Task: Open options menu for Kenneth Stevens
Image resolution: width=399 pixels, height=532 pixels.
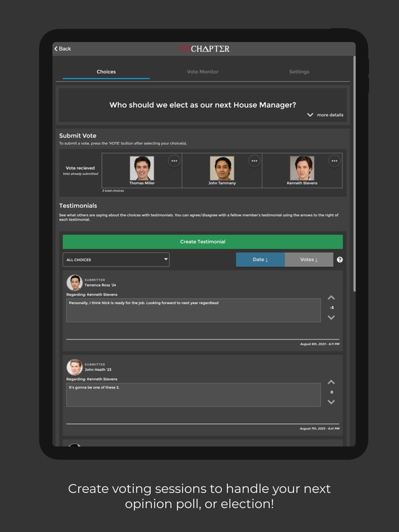Action: pos(335,161)
